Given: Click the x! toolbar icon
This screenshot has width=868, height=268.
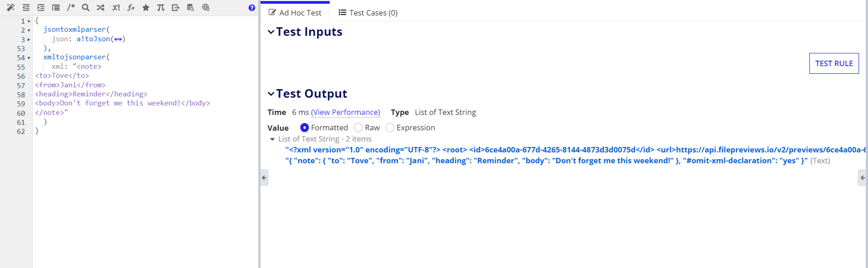Looking at the screenshot, I should tap(116, 7).
